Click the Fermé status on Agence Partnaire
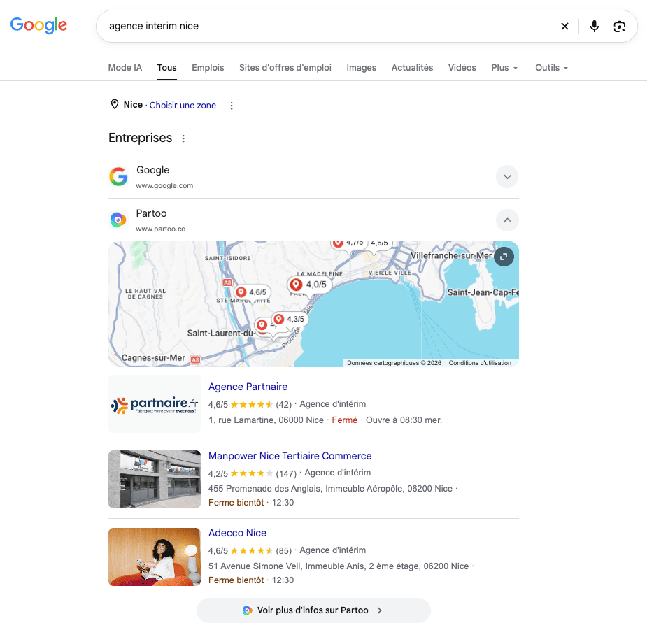The height and width of the screenshot is (644, 647). coord(345,420)
